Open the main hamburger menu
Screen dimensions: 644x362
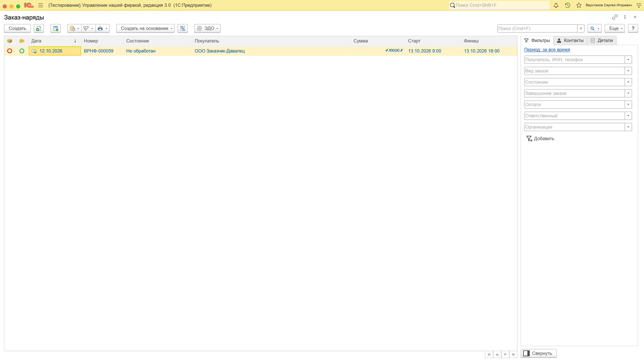(41, 5)
